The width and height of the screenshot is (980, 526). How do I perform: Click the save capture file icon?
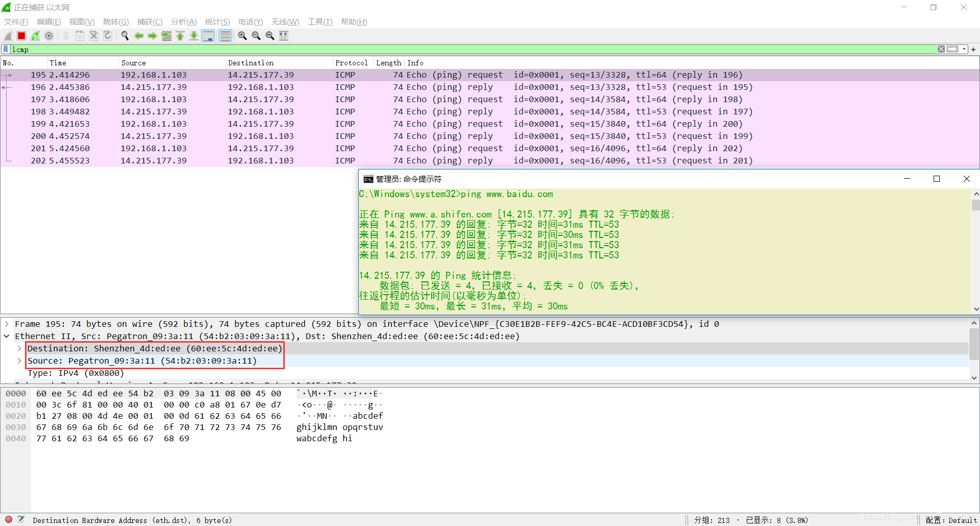(80, 36)
